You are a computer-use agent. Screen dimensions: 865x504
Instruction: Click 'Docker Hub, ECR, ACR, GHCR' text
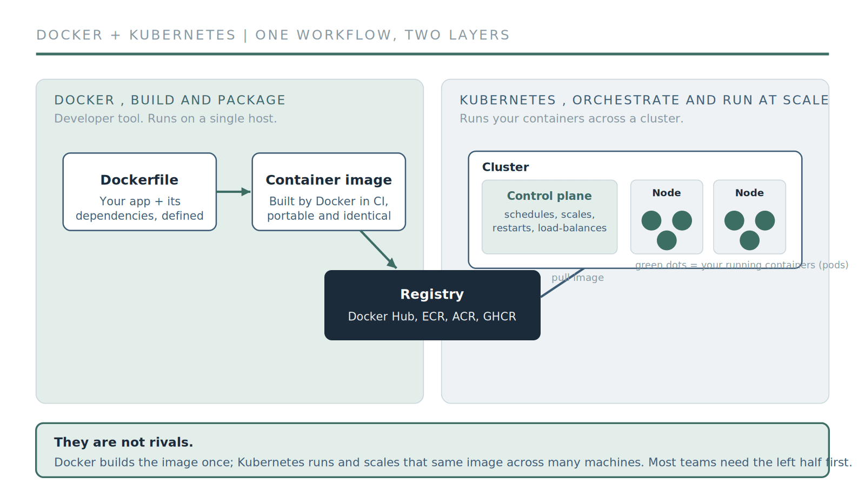[x=432, y=317]
